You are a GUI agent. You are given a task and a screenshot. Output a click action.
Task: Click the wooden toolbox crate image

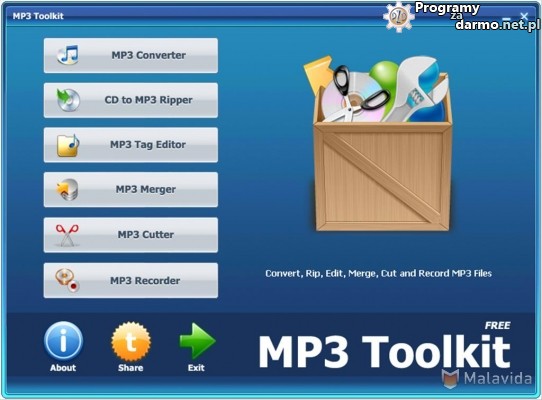pyautogui.click(x=378, y=143)
